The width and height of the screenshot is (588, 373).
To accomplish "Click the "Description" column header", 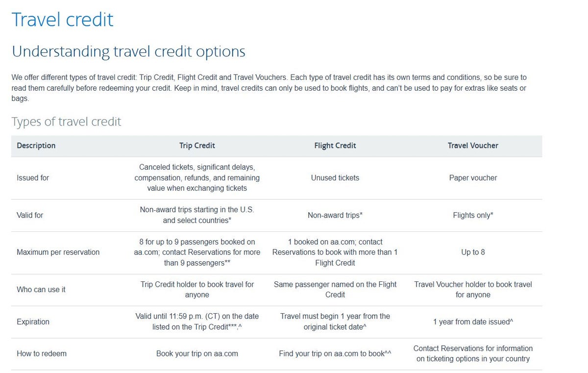I will (x=36, y=146).
